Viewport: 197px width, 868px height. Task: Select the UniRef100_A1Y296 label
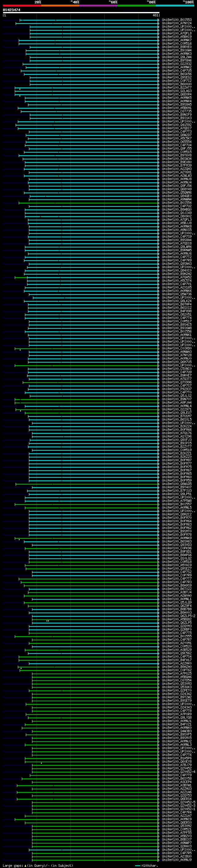point(177,436)
